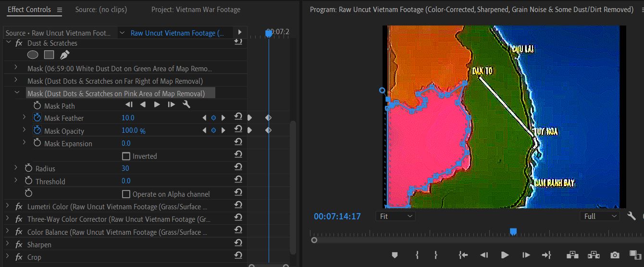Open the Fit zoom level dropdown
Viewport: 644px width, 267px height.
(396, 216)
